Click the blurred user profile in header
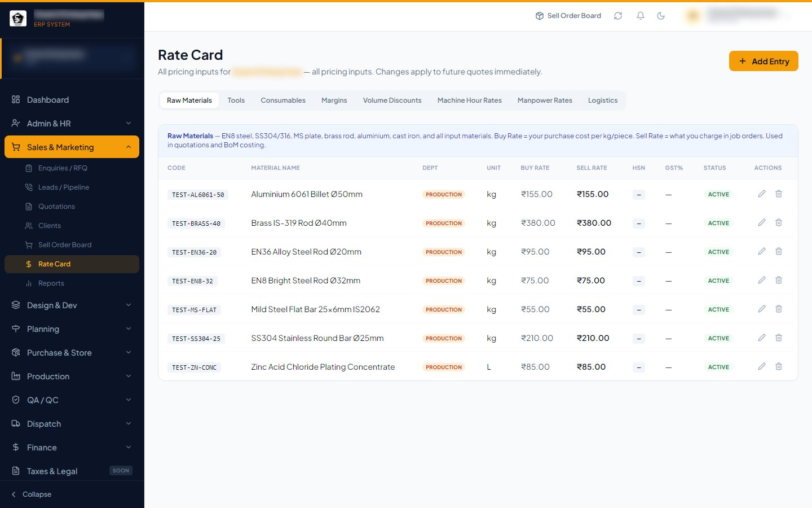812x508 pixels. tap(738, 16)
